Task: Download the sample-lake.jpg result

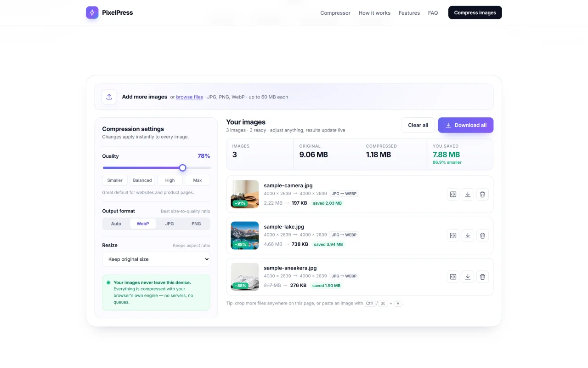Action: [x=468, y=236]
